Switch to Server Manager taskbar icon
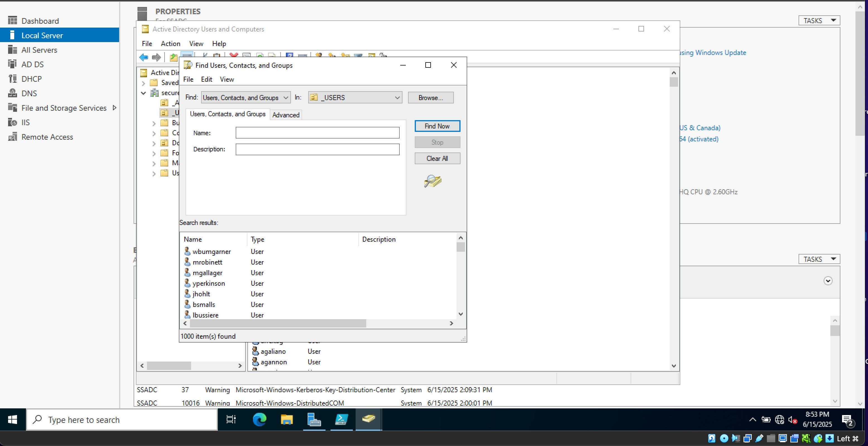 [314, 420]
